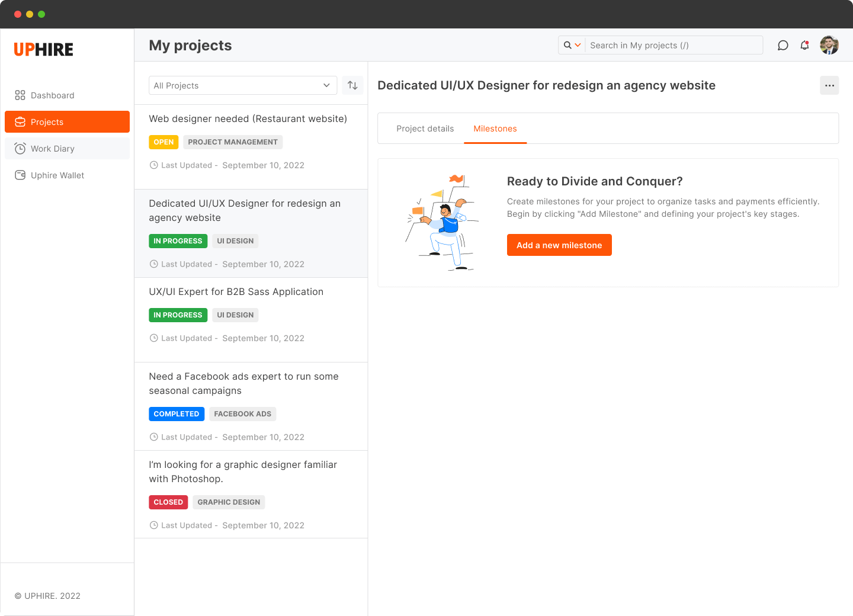Image resolution: width=853 pixels, height=616 pixels.
Task: Open the three-dots project options menu
Action: [x=829, y=85]
